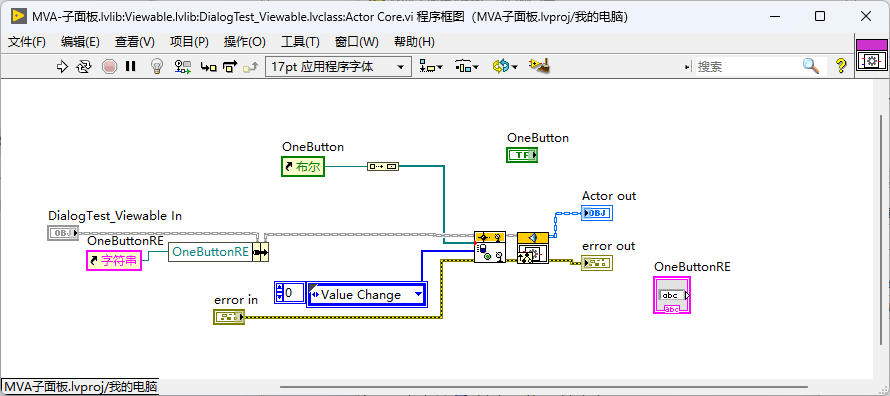The height and width of the screenshot is (396, 890).
Task: Select OneButtonRE 字符串 reference node
Action: [x=114, y=261]
